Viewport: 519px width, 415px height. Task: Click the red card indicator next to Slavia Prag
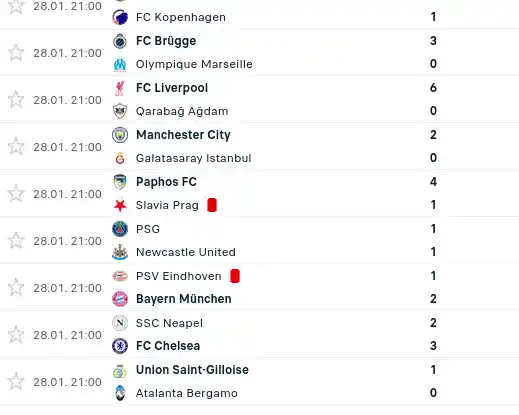(x=212, y=205)
